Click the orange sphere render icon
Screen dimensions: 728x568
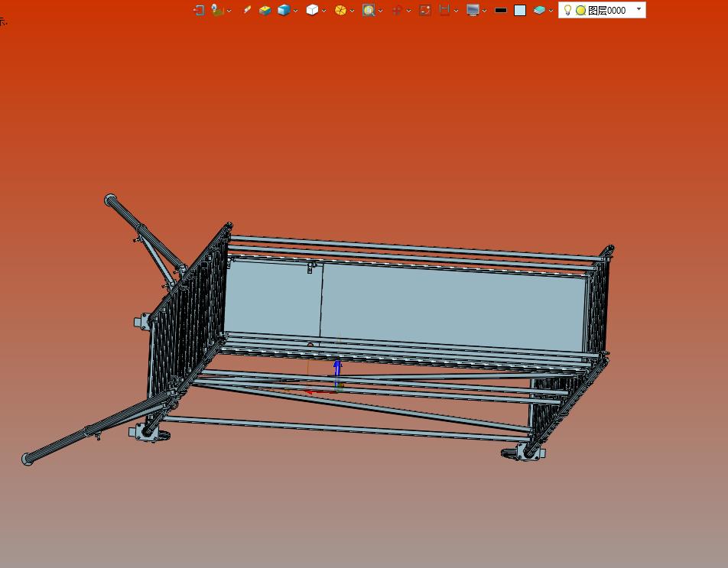341,10
